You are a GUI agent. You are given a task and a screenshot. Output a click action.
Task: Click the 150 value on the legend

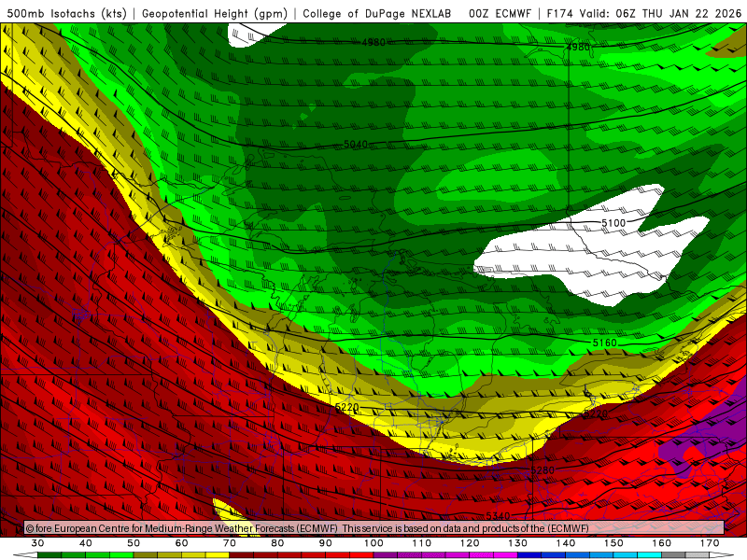click(614, 543)
